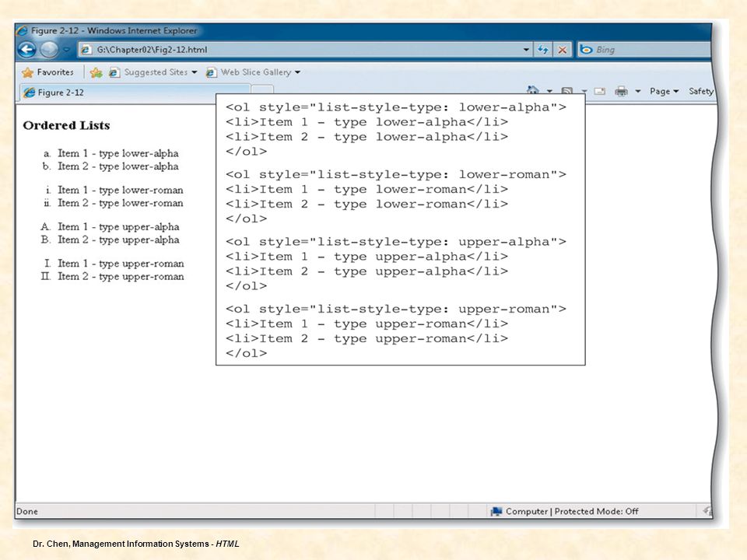Expand the Home button dropdown arrow
Screen dimensions: 747x560
click(x=549, y=91)
